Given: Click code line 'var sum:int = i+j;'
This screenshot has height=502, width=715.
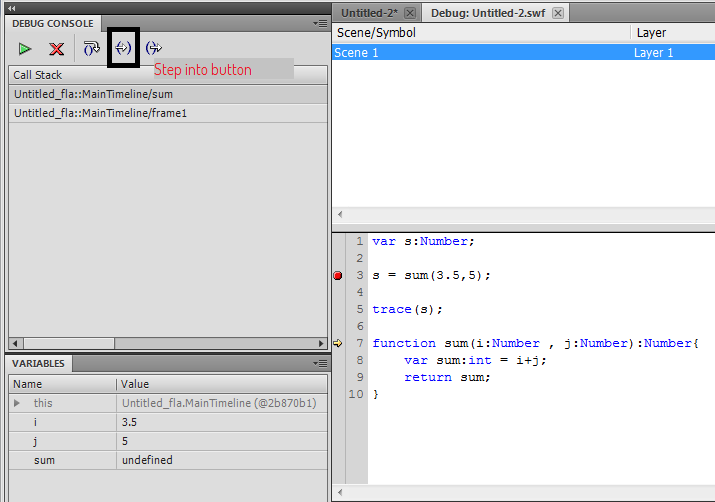Looking at the screenshot, I should coord(475,360).
